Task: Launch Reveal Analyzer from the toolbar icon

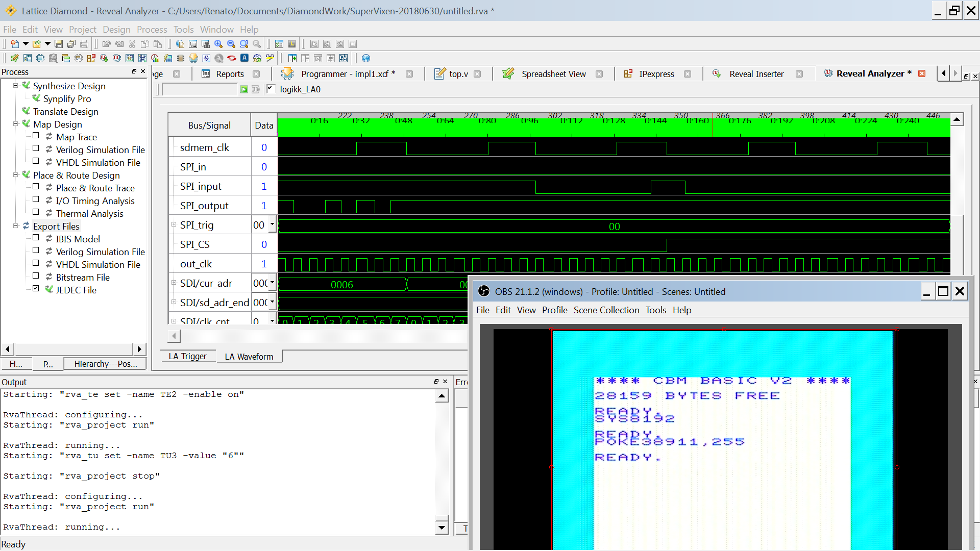Action: pyautogui.click(x=117, y=58)
